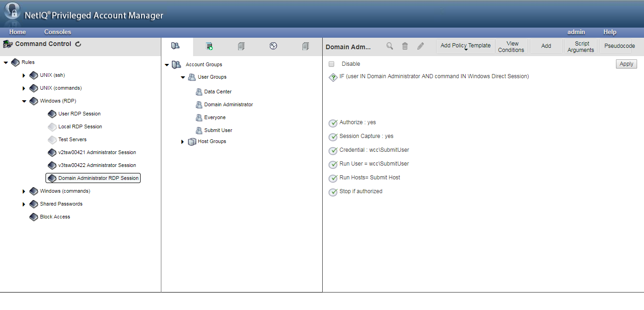
Task: Collapse the Account Groups node
Action: tap(167, 65)
